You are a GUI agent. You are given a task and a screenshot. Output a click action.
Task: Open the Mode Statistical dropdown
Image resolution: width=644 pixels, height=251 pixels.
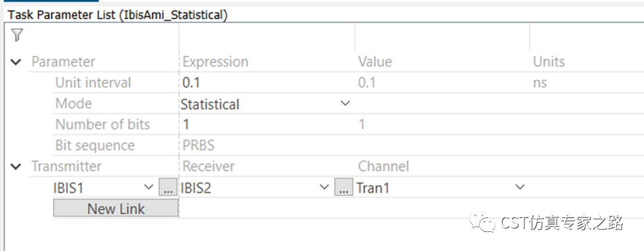click(345, 104)
